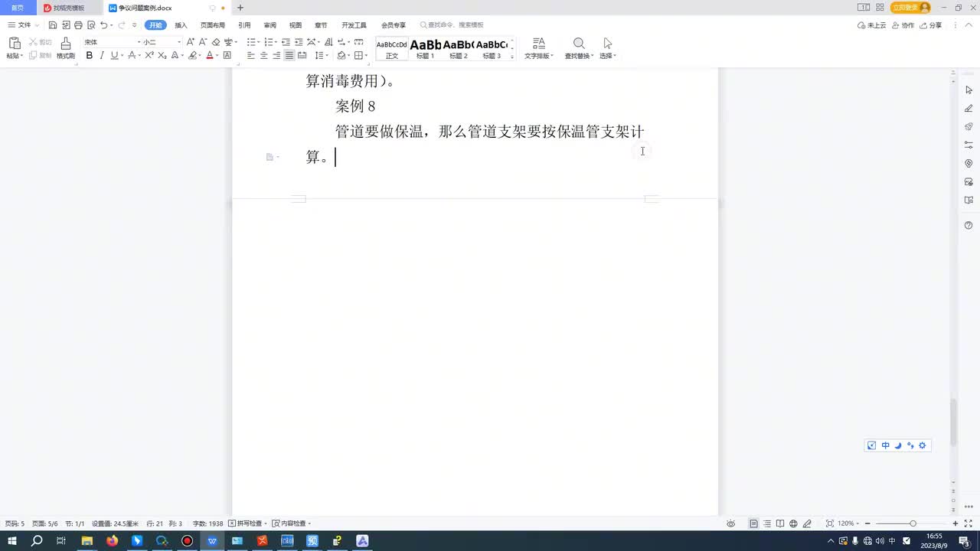Toggle Italic formatting

pyautogui.click(x=102, y=56)
